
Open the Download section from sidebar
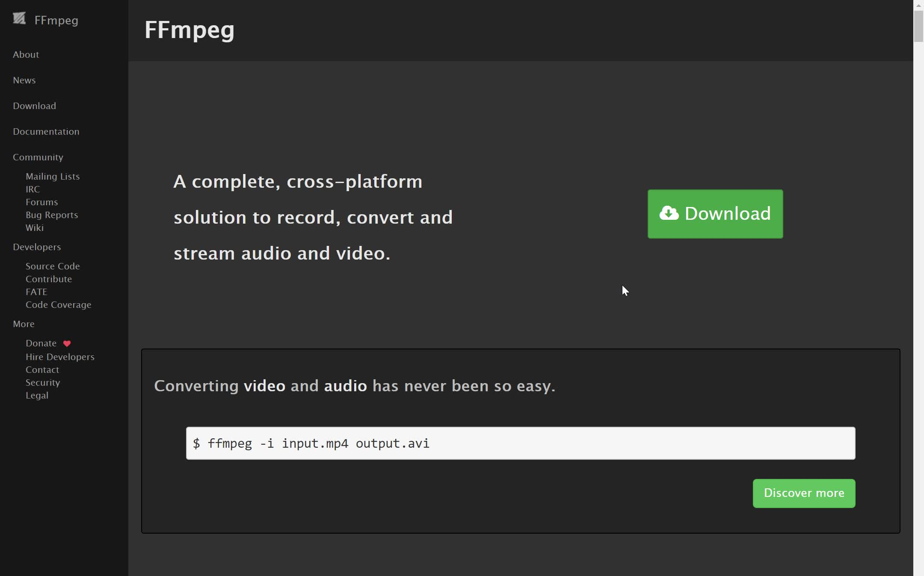[34, 106]
